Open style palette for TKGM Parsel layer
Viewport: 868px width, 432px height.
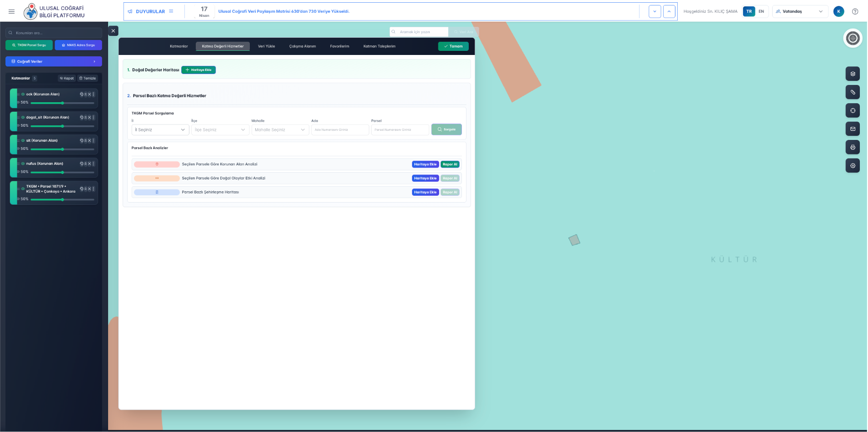click(82, 189)
